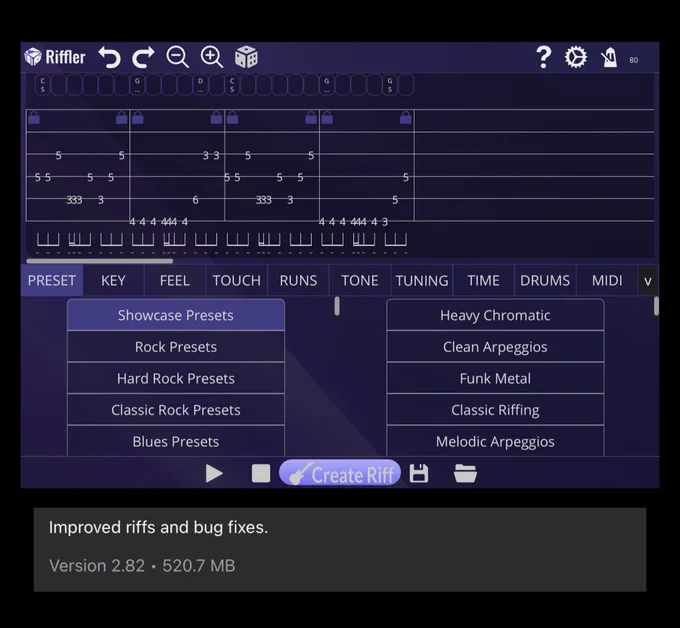This screenshot has width=680, height=628.
Task: Choose the Funk Metal preset
Action: coord(495,379)
